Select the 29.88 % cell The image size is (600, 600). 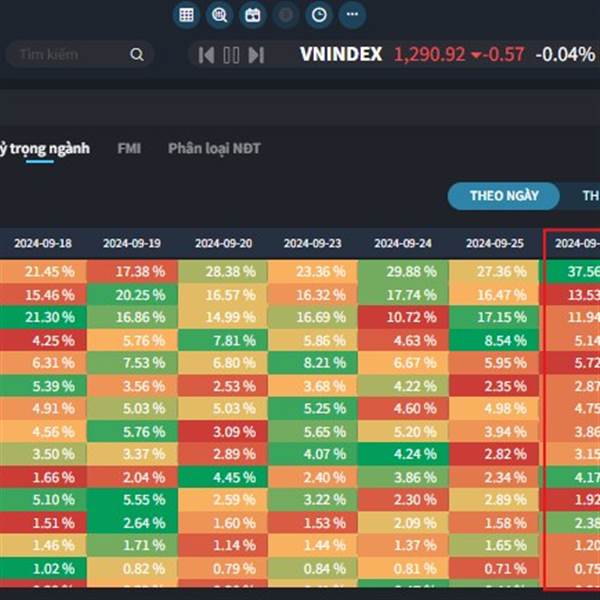(x=403, y=272)
